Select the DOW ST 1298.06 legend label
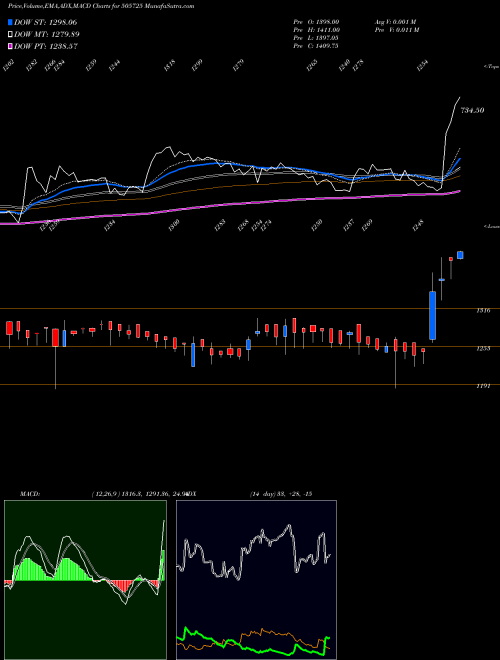Image resolution: width=500 pixels, height=660 pixels. click(45, 22)
